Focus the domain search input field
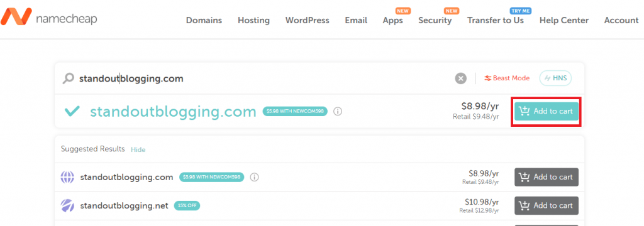This screenshot has height=226, width=644. point(263,78)
